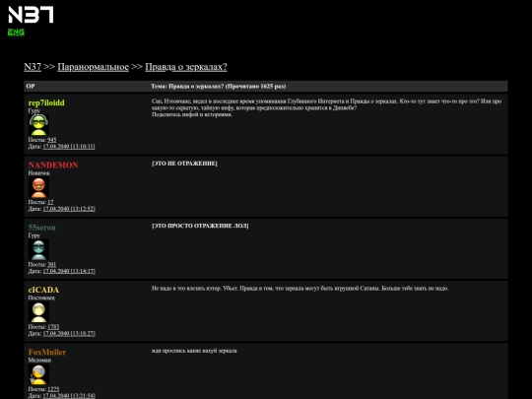
Task: Open NANDEMON's post count 17
Action: (50, 202)
